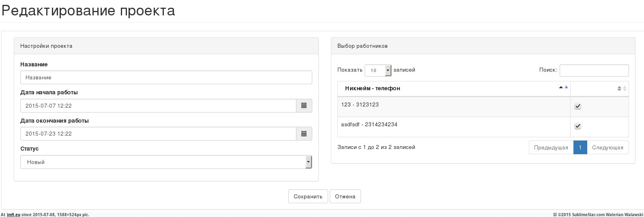Click end date field 2015-07-23 12:22
The width and height of the screenshot is (644, 217).
158,134
